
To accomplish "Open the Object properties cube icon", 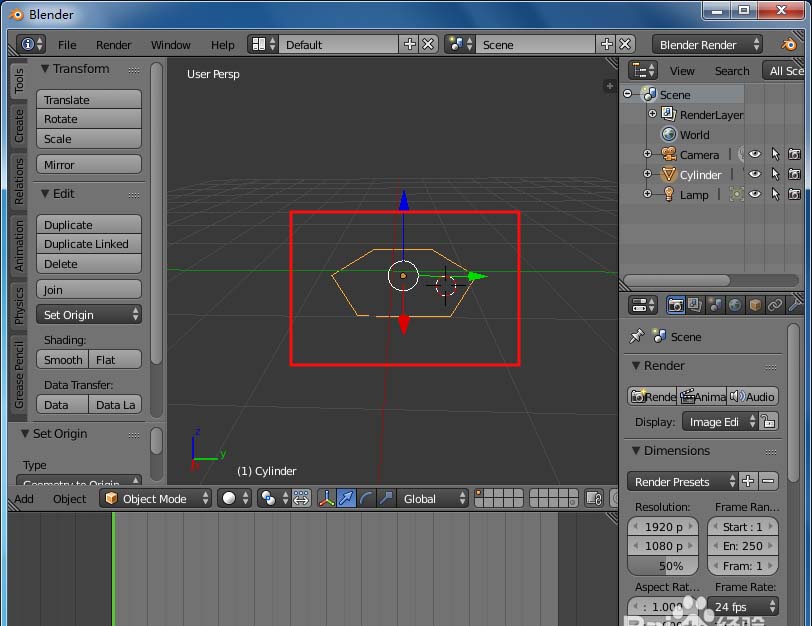I will [x=755, y=305].
